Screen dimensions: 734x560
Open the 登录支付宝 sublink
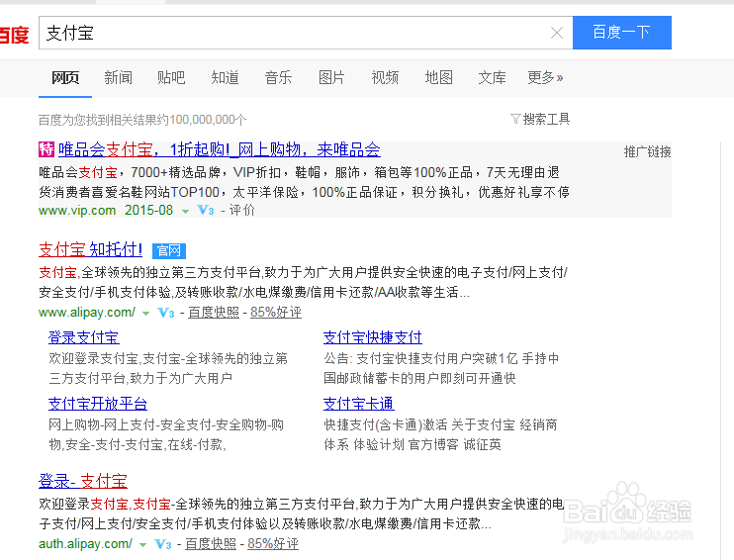84,337
